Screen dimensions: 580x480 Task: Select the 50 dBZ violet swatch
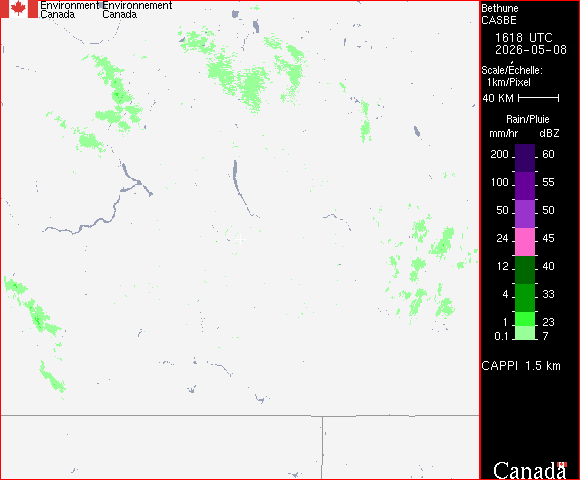pos(525,214)
